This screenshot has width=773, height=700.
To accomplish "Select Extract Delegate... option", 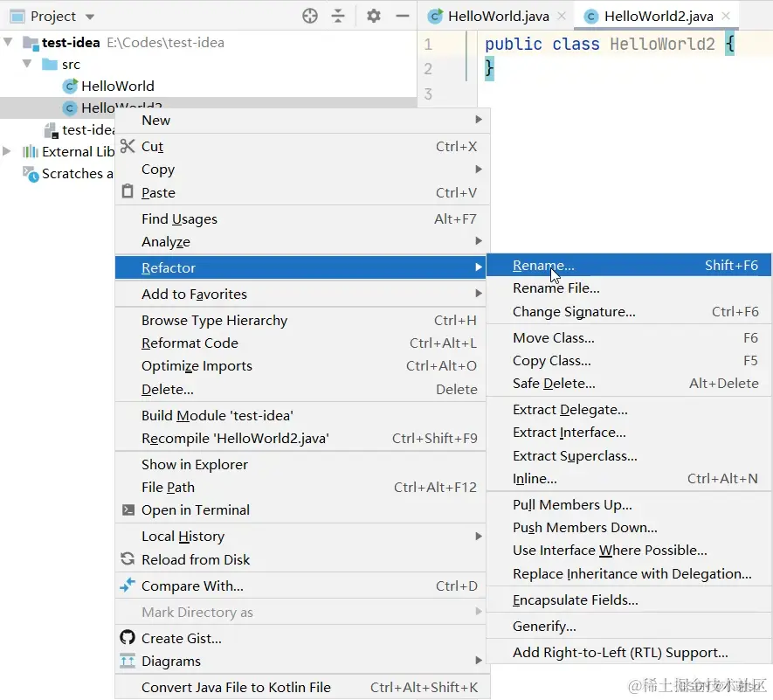I will tap(629, 410).
